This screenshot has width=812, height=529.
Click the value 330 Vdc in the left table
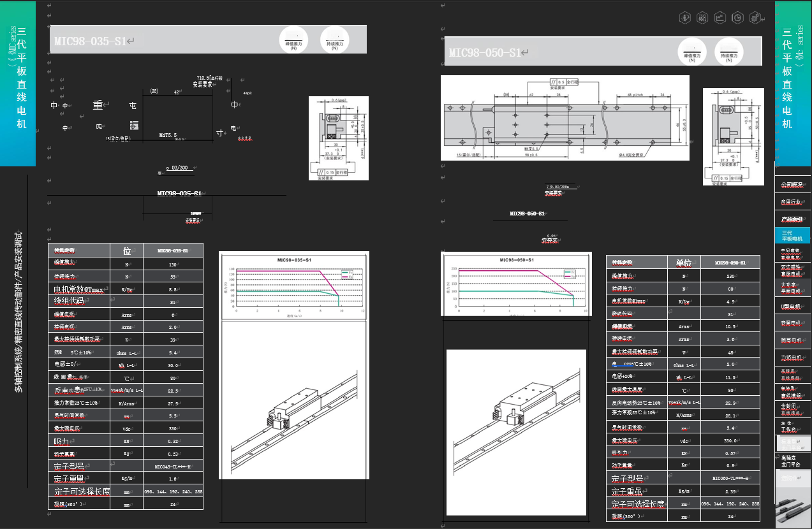173,428
